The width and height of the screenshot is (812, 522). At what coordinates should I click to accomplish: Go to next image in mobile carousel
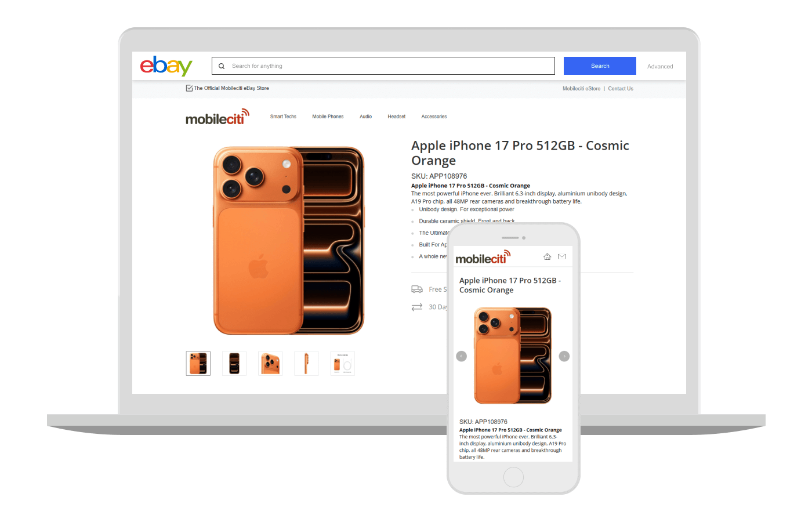(564, 356)
